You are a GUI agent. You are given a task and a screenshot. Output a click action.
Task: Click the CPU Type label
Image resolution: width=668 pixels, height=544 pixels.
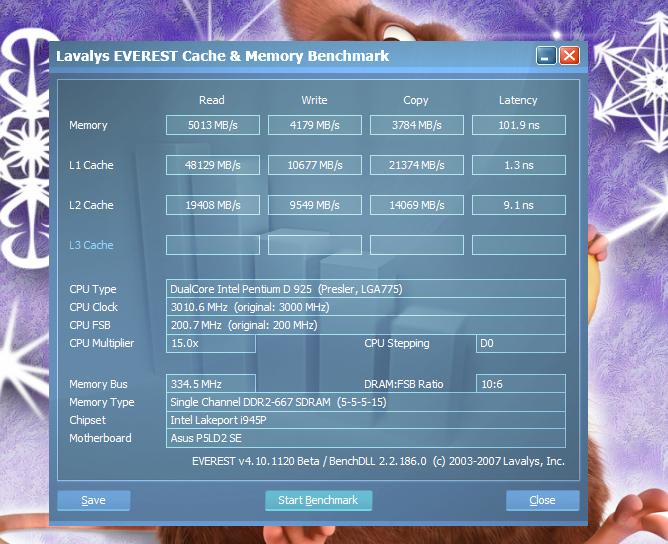(x=93, y=289)
